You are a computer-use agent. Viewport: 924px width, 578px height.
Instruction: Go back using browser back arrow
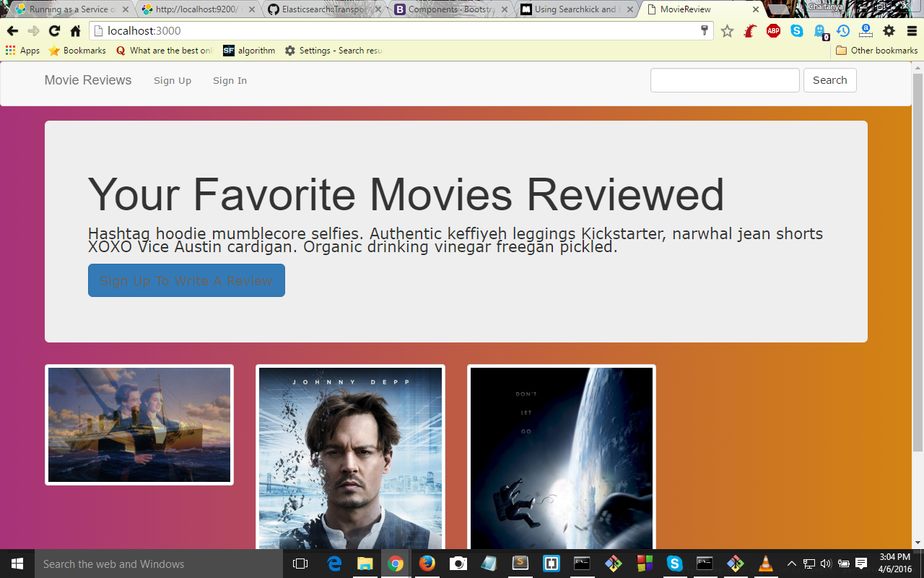click(12, 31)
